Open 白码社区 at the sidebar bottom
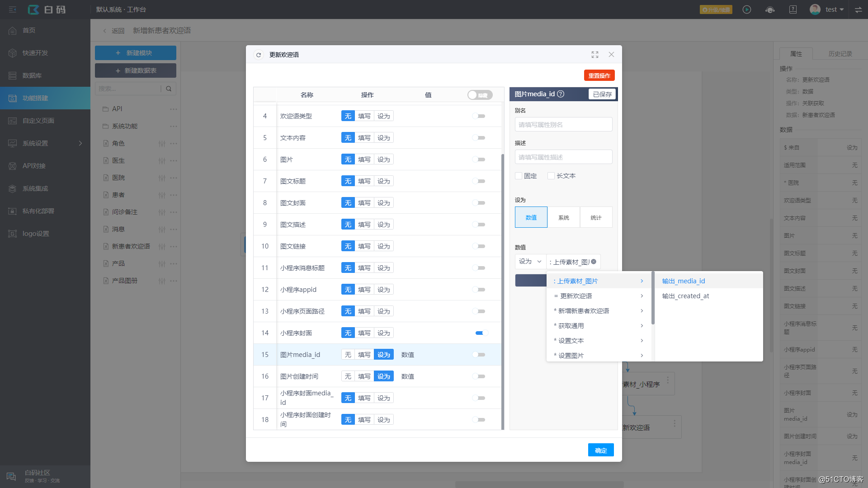 [x=45, y=476]
